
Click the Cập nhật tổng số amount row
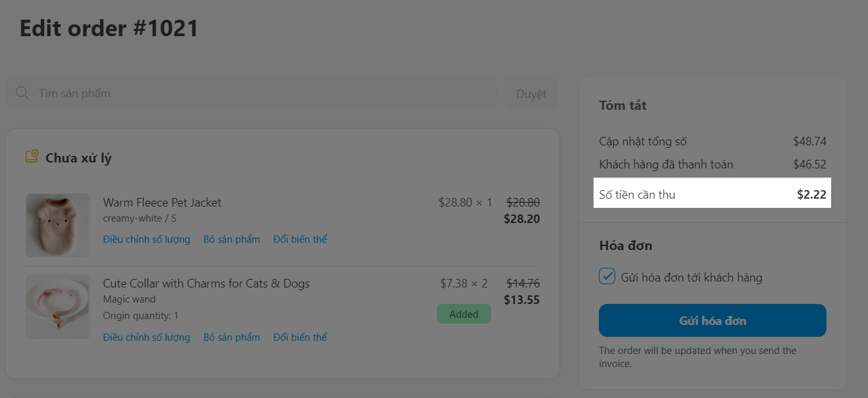[712, 141]
